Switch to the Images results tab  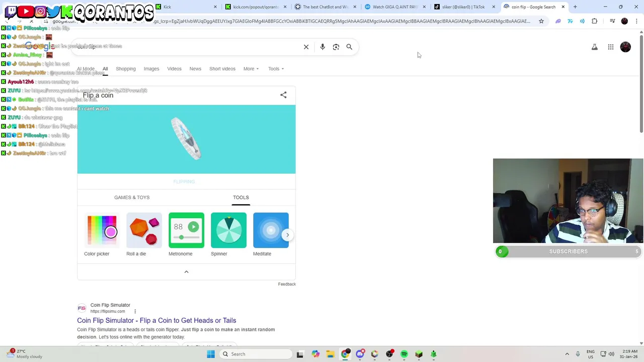tap(151, 68)
